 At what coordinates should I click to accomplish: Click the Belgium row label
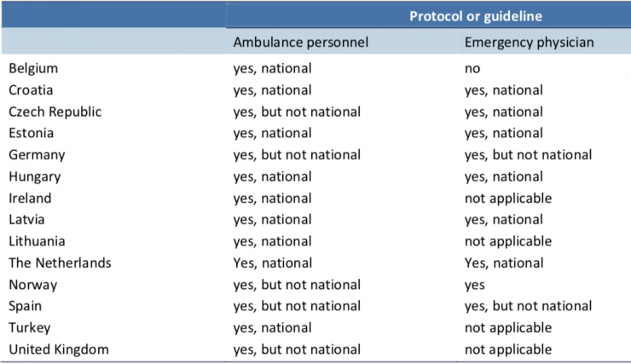34,68
